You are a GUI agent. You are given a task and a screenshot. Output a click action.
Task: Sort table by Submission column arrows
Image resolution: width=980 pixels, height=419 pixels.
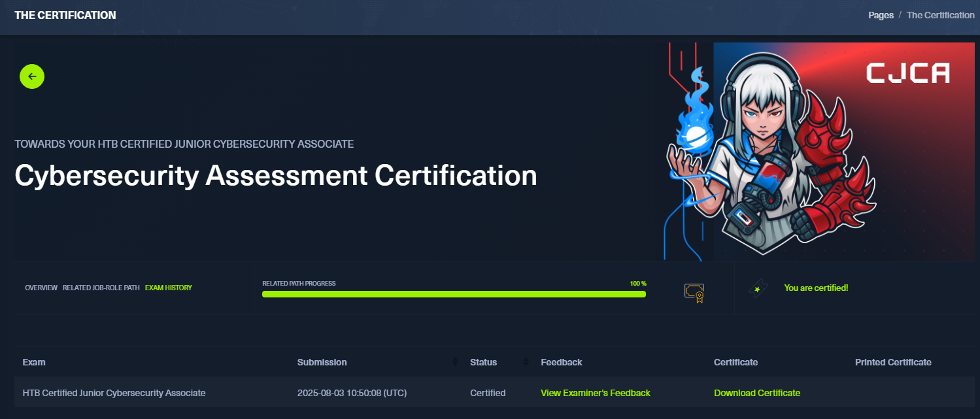[x=455, y=362]
